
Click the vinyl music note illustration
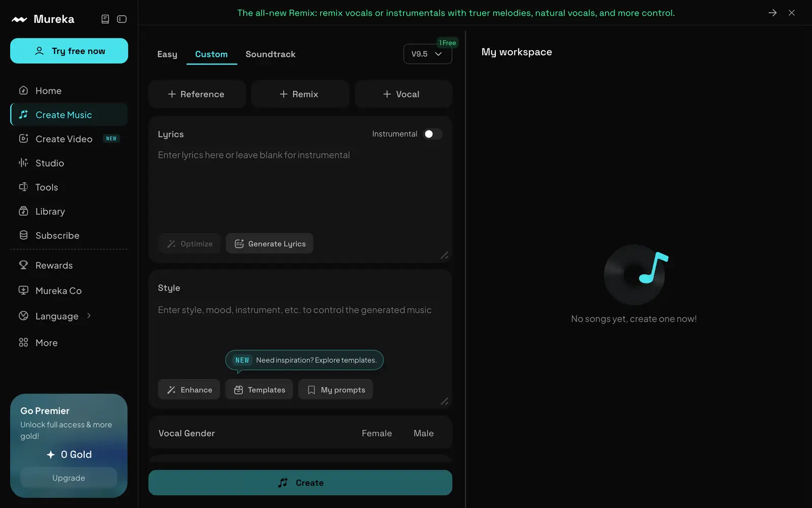click(x=636, y=275)
